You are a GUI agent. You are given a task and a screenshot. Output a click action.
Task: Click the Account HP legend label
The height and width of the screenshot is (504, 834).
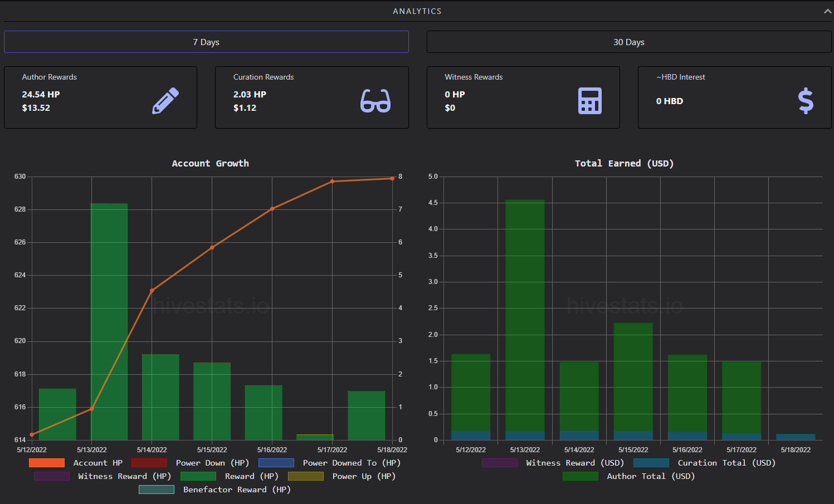pos(98,463)
